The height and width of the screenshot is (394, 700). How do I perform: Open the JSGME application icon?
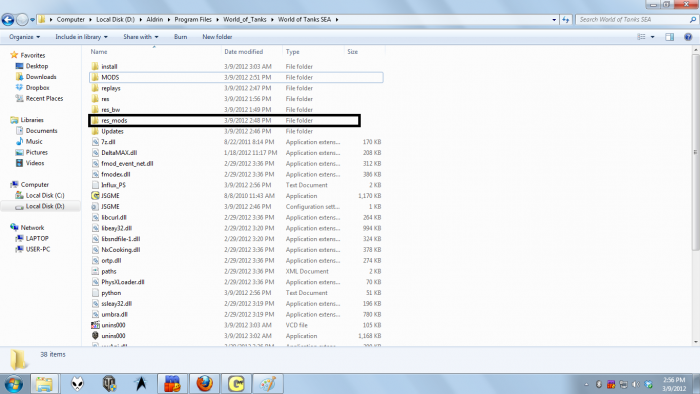click(x=95, y=195)
